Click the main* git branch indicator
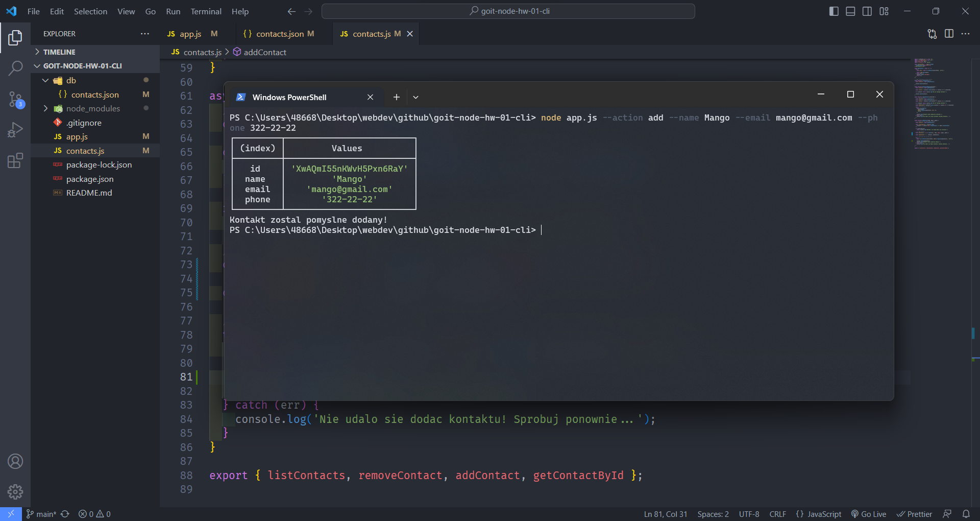Viewport: 980px width, 521px height. point(41,514)
